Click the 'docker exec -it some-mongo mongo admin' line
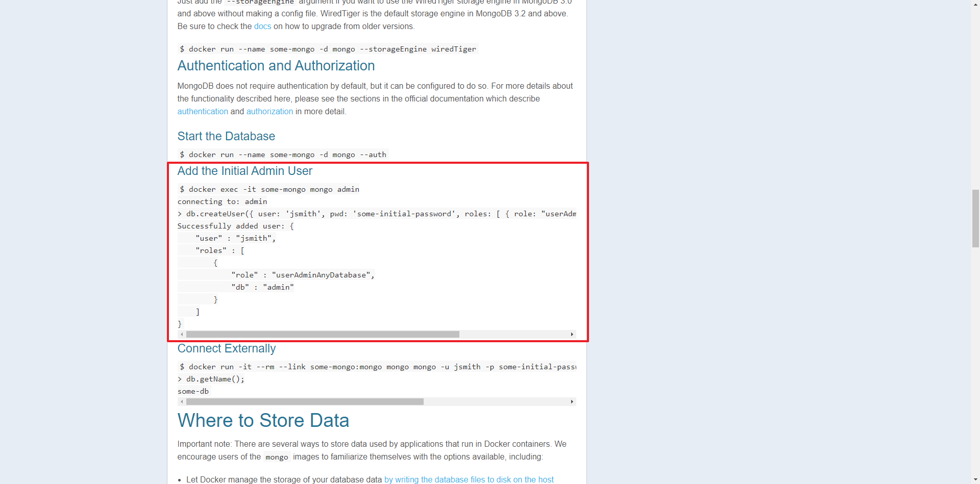Screen dimensions: 980x484 [x=269, y=189]
